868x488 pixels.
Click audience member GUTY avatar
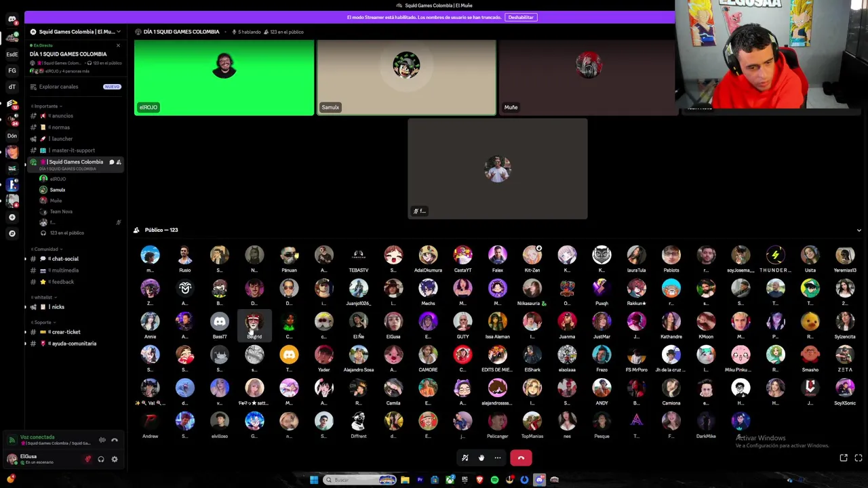462,322
